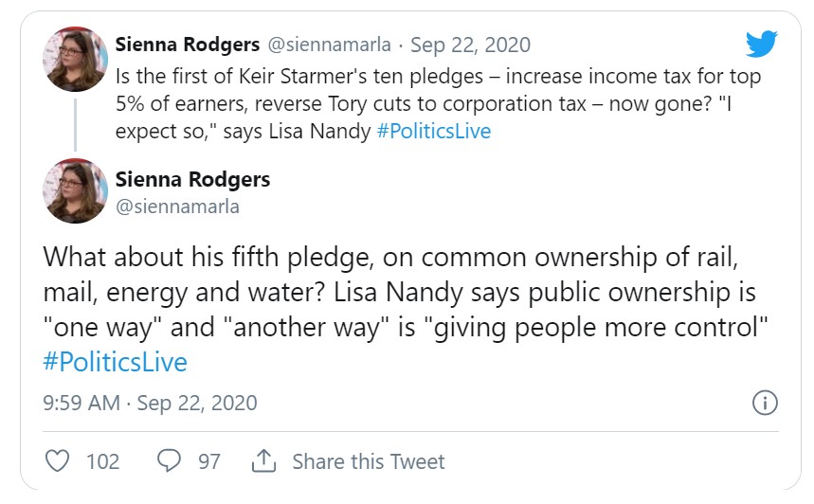Open the 9:59 AM · Sep 22, 2020 timestamp
The width and height of the screenshot is (814, 504).
[151, 403]
